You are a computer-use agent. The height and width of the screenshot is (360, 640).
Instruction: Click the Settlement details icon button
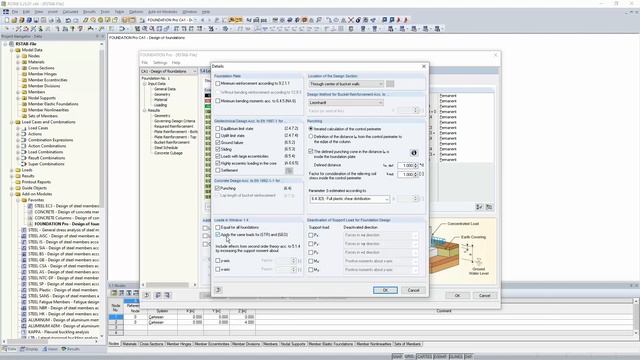tap(289, 171)
